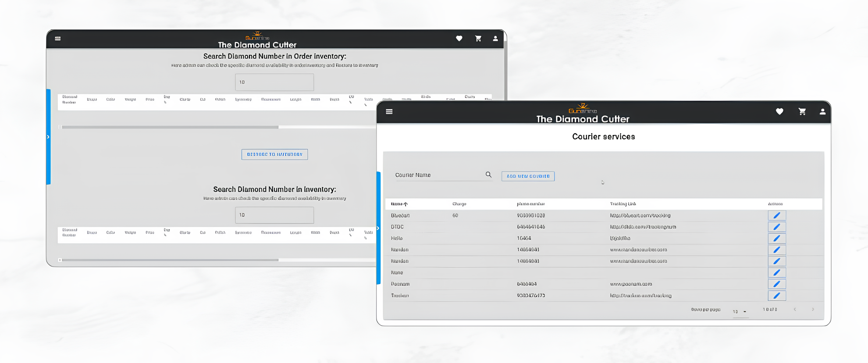Click the Add New Courier button
The width and height of the screenshot is (868, 363).
(528, 176)
